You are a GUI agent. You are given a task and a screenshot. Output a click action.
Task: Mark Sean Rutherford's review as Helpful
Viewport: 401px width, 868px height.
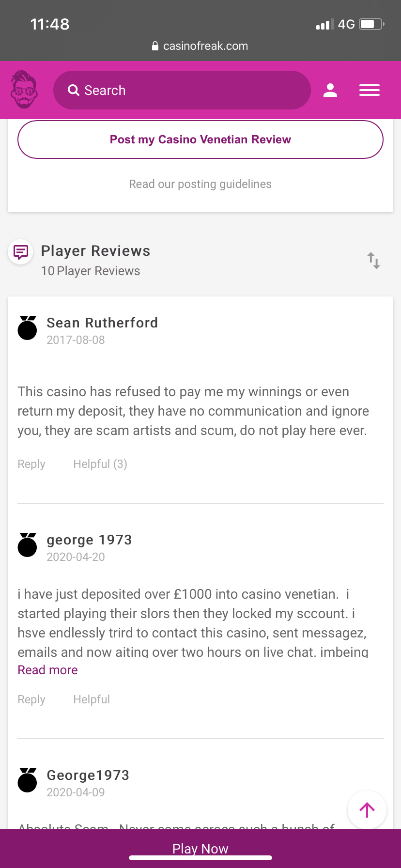coord(100,464)
